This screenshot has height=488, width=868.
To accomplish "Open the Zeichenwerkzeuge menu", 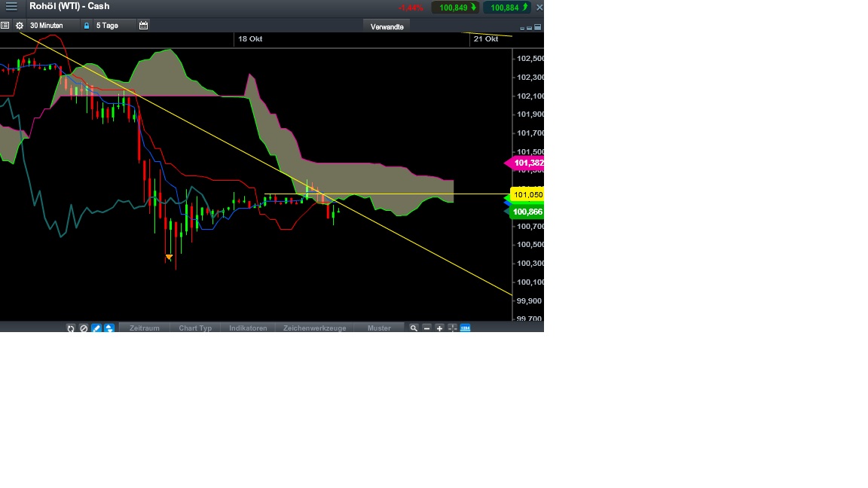I will click(x=313, y=328).
